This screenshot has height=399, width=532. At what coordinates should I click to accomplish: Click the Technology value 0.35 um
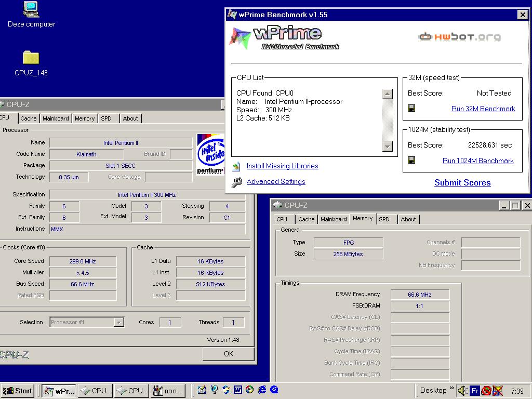pos(69,177)
